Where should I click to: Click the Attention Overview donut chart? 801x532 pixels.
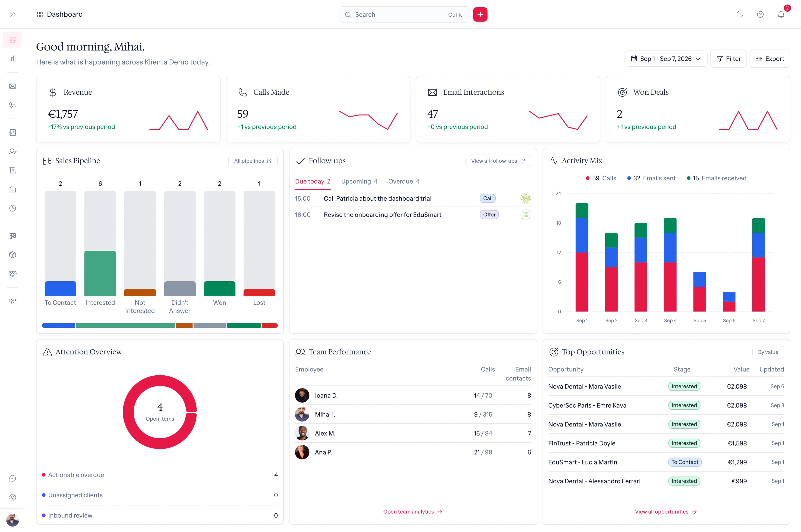pos(160,412)
